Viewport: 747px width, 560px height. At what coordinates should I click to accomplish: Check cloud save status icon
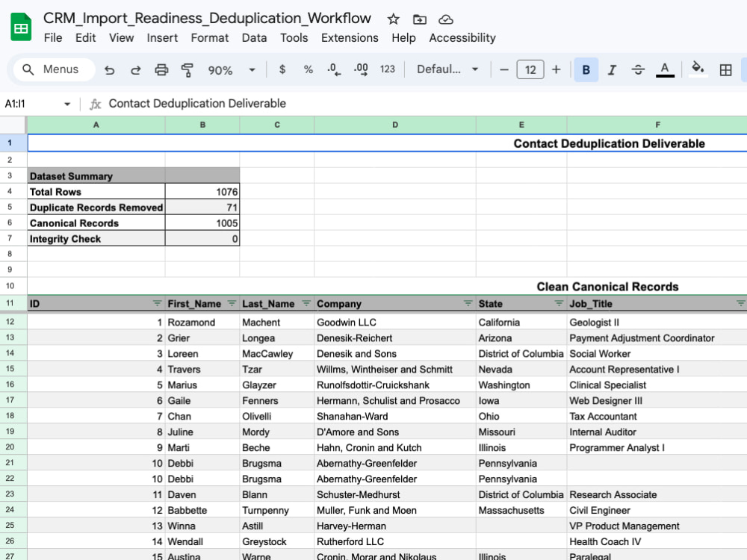click(x=445, y=19)
